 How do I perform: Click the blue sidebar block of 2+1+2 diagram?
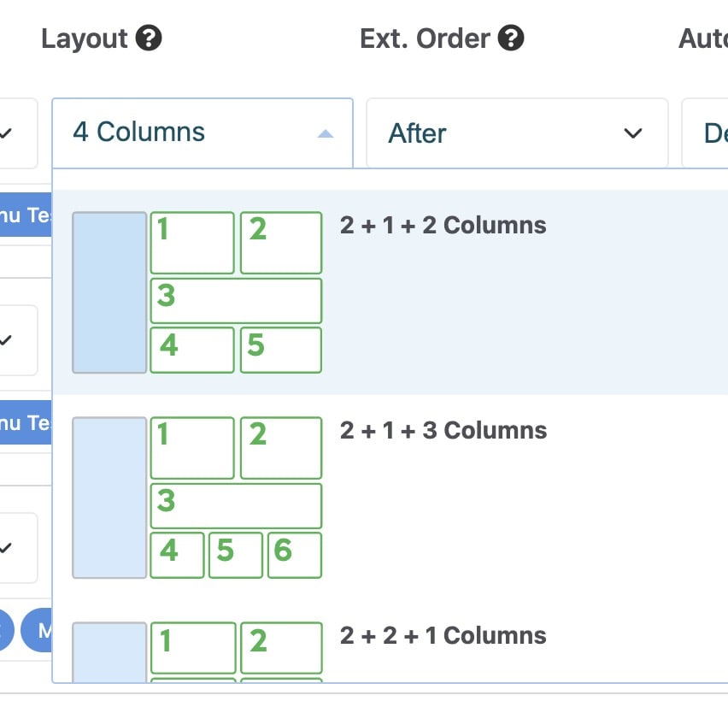coord(109,292)
